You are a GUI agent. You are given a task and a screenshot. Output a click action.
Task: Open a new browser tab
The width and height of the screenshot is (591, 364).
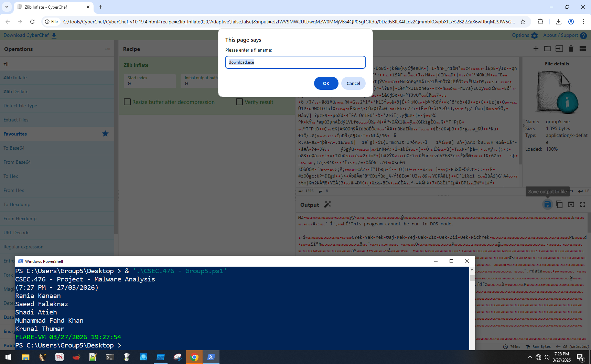point(100,7)
